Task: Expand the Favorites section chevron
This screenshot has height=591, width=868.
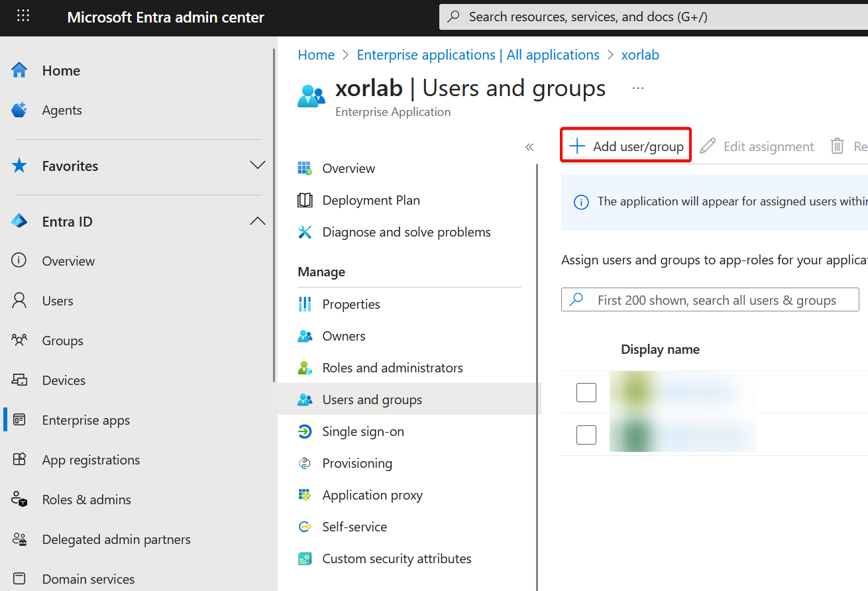Action: point(258,165)
